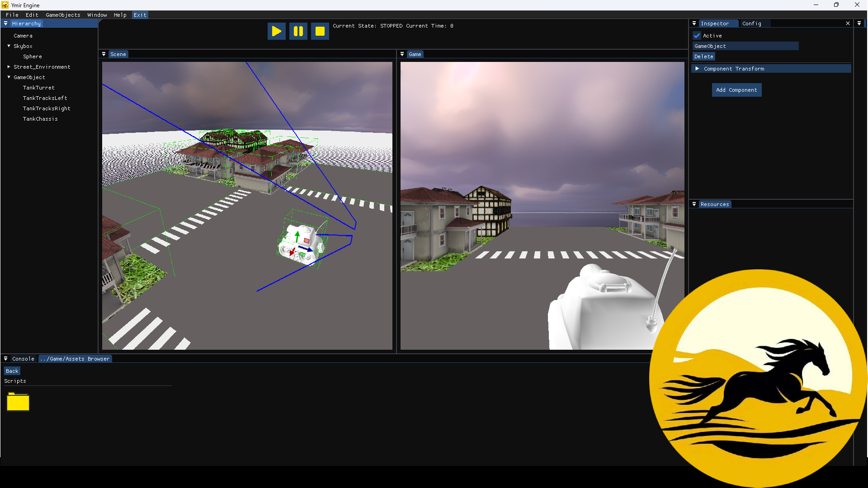Select TankTurret in the hierarchy
The height and width of the screenshot is (488, 868).
[39, 88]
